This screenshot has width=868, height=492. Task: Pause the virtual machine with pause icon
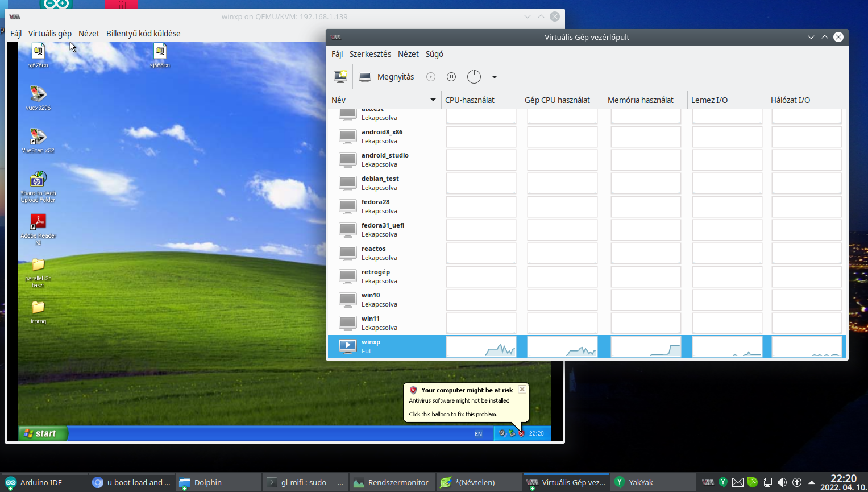[451, 77]
